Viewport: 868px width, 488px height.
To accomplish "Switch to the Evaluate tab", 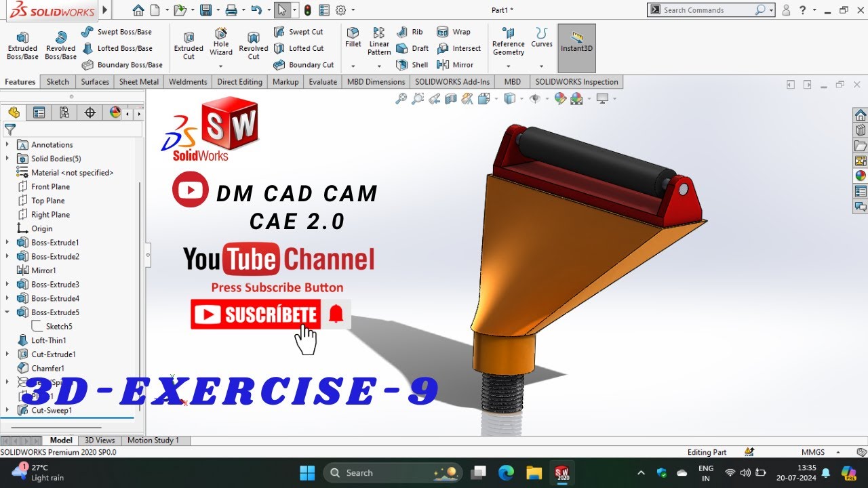I will pyautogui.click(x=323, y=82).
